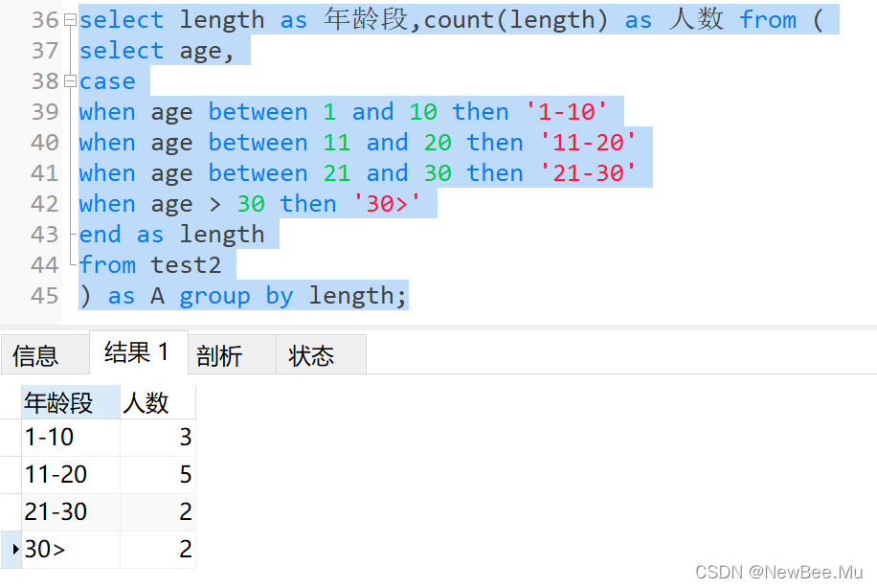Select the 11-20 result cell
The height and width of the screenshot is (588, 877).
tap(71, 474)
